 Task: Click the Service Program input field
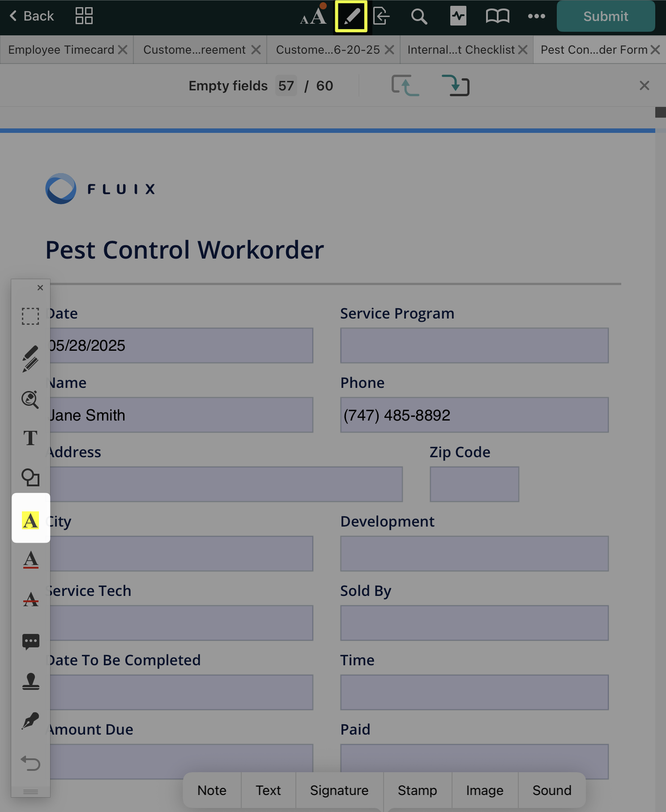pyautogui.click(x=474, y=345)
